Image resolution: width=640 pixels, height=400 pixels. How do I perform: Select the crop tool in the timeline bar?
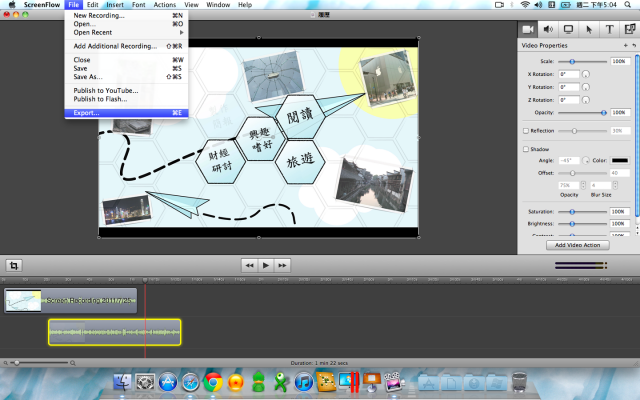[x=14, y=266]
